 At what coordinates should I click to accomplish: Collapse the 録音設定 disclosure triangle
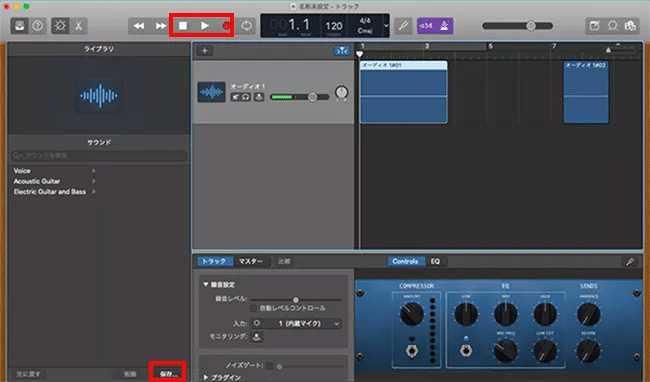coord(206,285)
